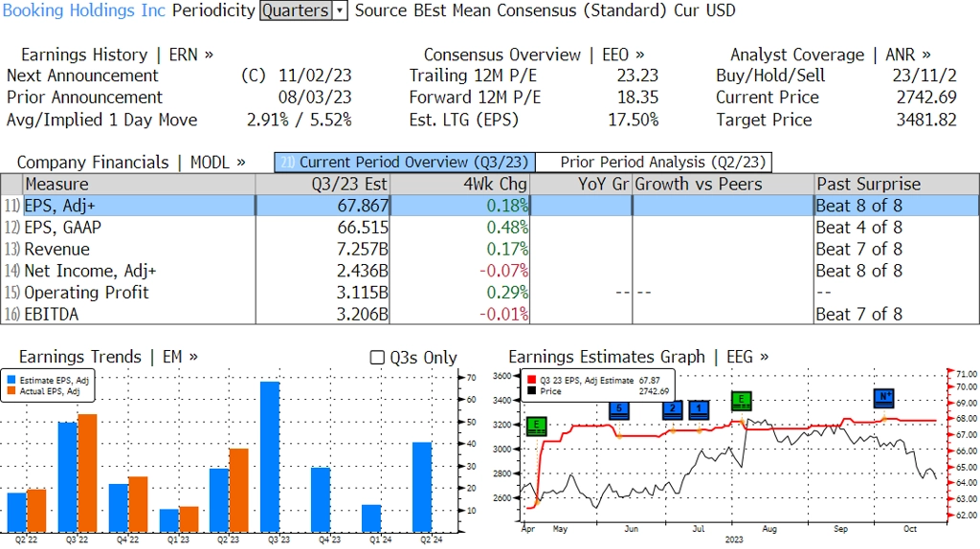This screenshot has width=980, height=549.
Task: Click orange Actual EPS, Adj legend swatch
Action: click(x=11, y=391)
